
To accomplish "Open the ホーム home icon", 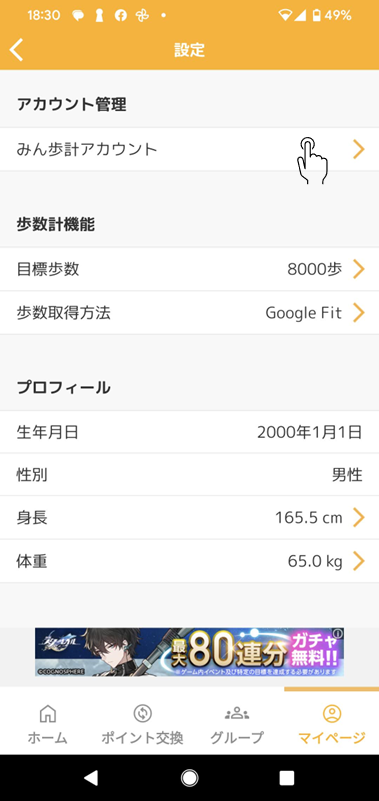I will tap(48, 713).
